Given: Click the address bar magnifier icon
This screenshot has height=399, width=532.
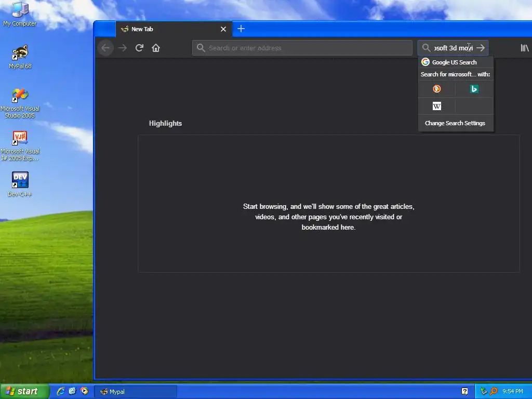Looking at the screenshot, I should [201, 48].
